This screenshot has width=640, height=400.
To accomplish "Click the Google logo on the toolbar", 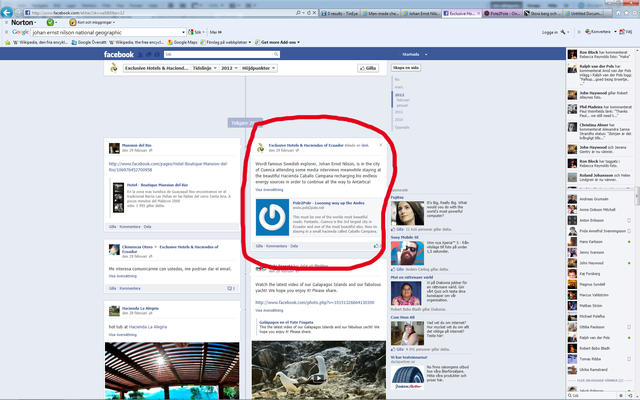I will pos(20,32).
